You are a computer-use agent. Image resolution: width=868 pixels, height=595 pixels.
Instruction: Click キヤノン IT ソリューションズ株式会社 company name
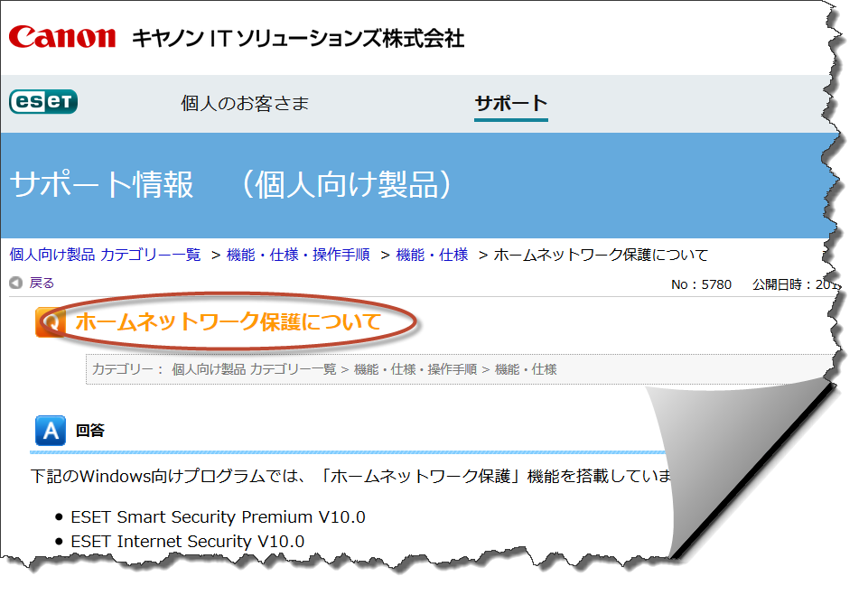pyautogui.click(x=298, y=38)
